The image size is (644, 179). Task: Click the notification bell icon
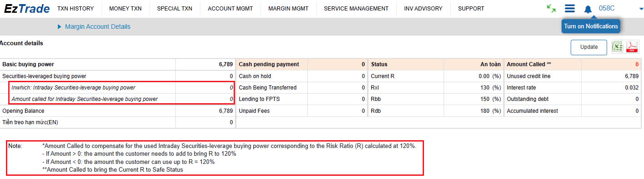[x=588, y=9]
